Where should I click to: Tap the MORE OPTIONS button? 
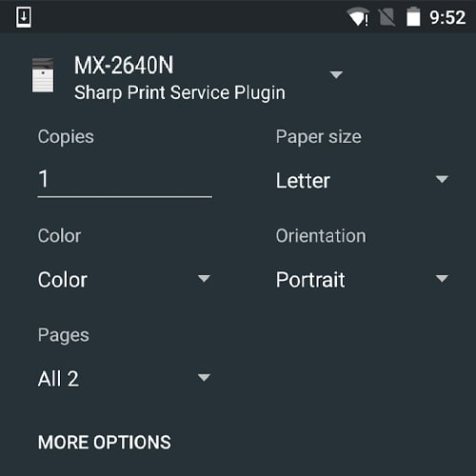[x=105, y=442]
